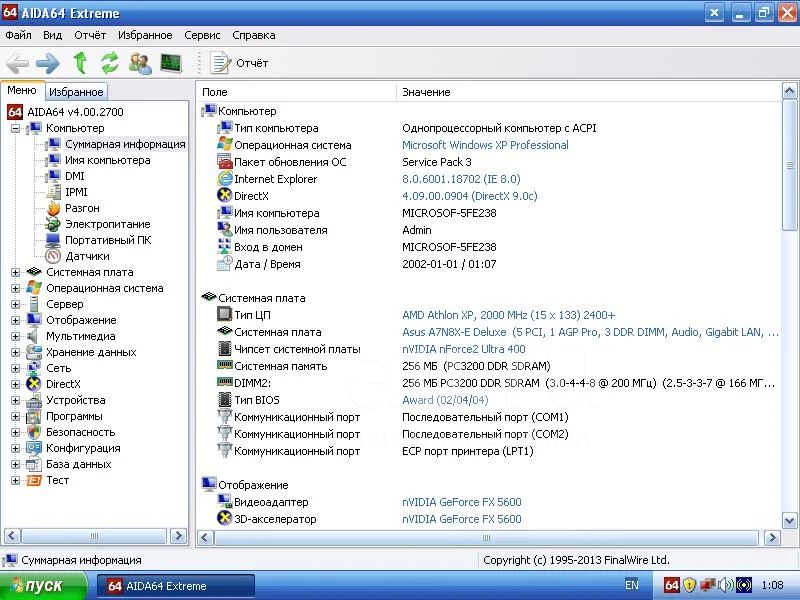The width and height of the screenshot is (800, 600).
Task: Open the green monitor graph tool icon
Action: point(171,63)
